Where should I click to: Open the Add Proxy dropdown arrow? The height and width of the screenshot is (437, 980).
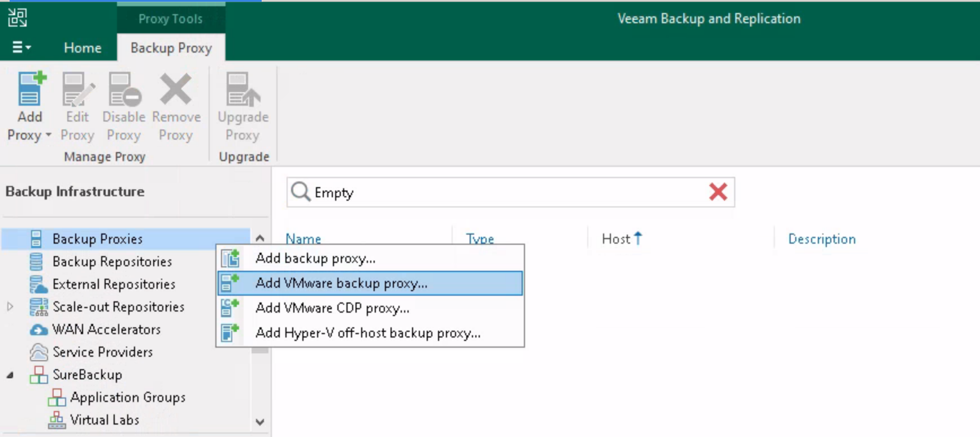[49, 135]
